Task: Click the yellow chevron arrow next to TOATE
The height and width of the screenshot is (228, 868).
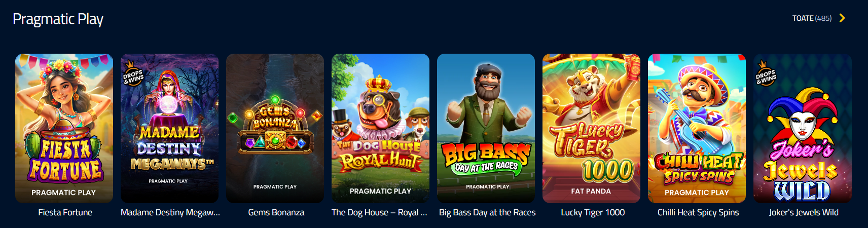Action: point(842,18)
